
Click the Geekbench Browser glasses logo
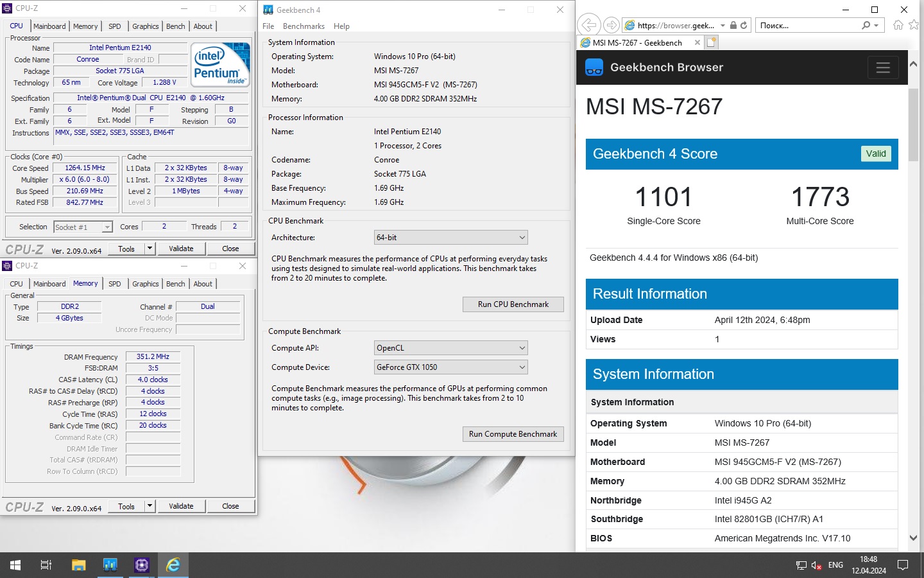(594, 67)
